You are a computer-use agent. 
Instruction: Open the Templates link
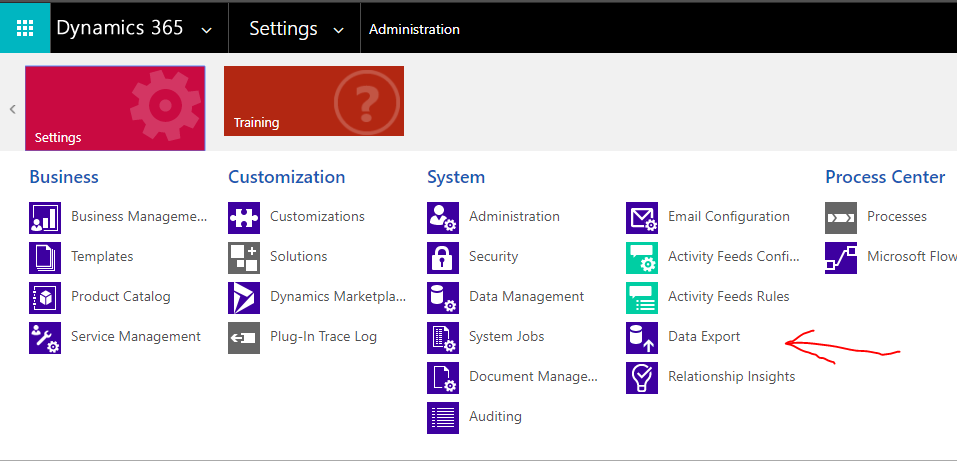point(102,256)
